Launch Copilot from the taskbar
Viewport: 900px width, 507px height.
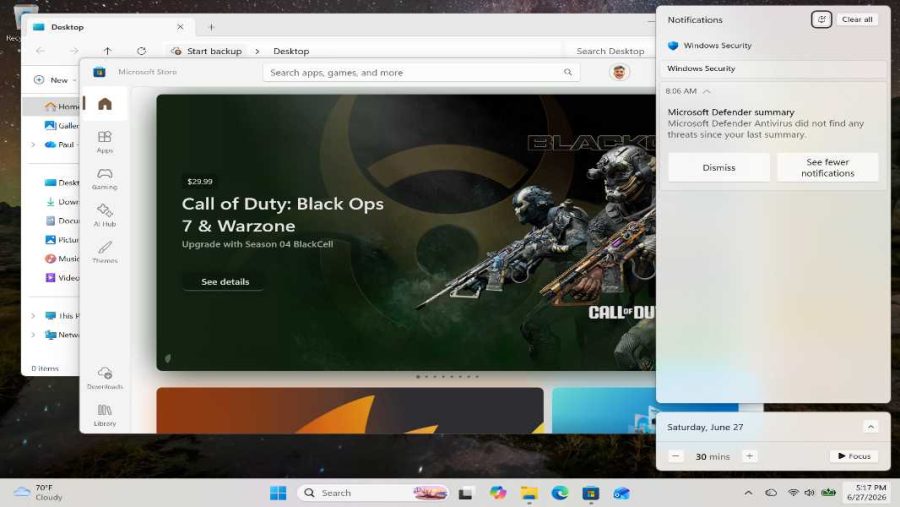[498, 493]
